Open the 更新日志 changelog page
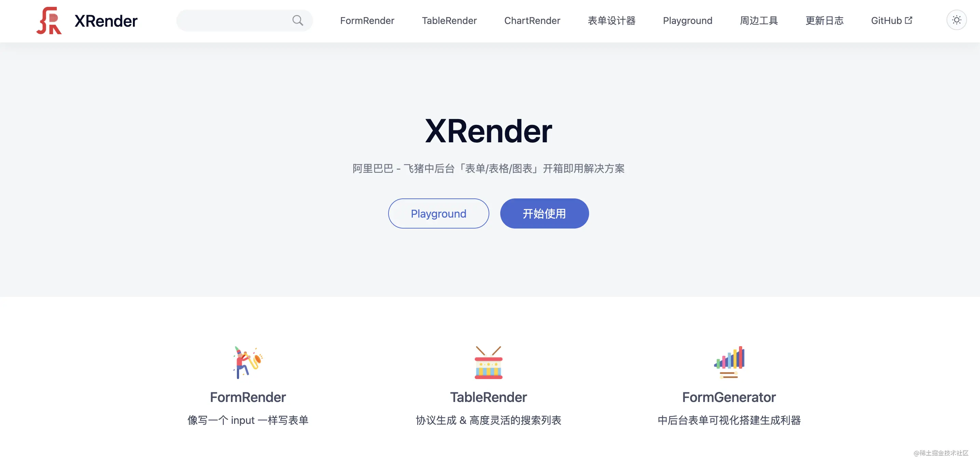Viewport: 980px width, 468px height. pos(825,21)
